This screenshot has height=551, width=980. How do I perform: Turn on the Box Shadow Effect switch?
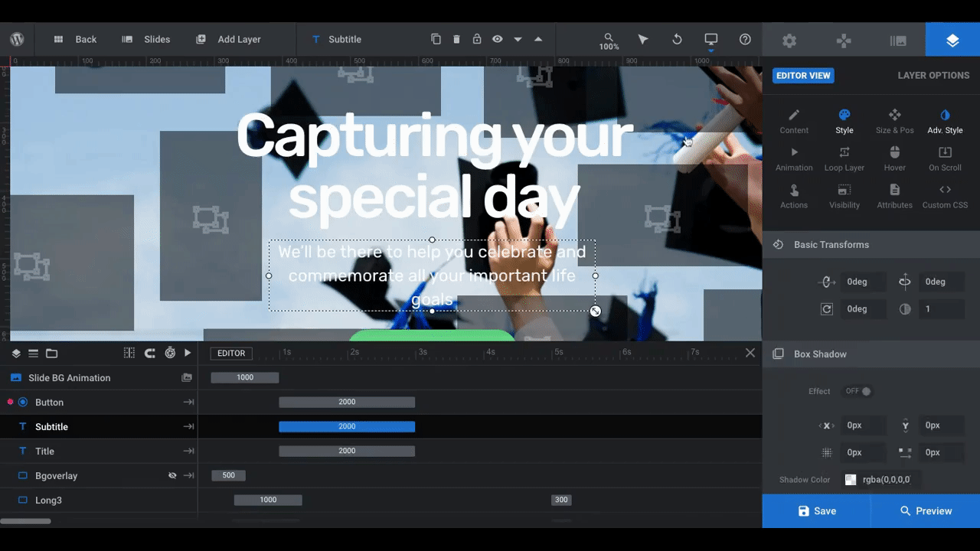point(857,391)
